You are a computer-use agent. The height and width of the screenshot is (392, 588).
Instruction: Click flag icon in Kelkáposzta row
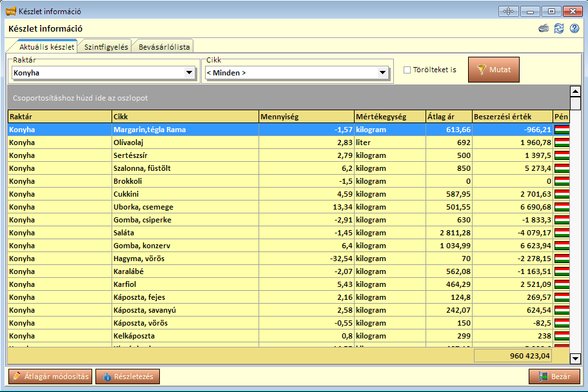click(x=562, y=336)
